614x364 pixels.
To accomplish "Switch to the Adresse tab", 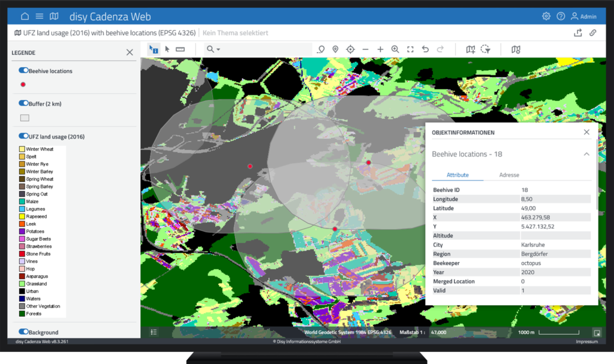I will point(509,175).
